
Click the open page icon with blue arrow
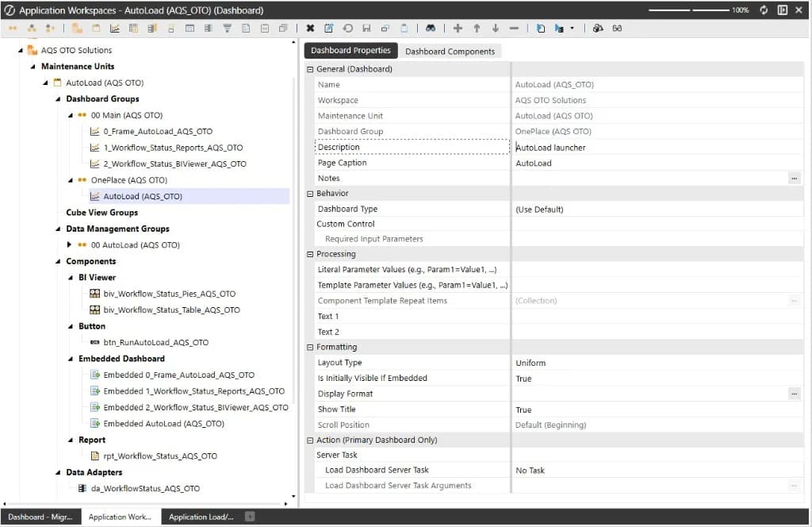tap(541, 29)
